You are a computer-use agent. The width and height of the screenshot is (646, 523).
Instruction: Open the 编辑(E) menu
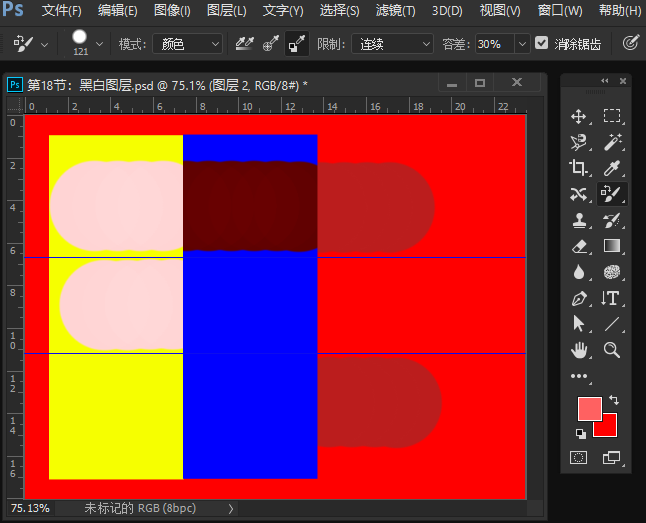coord(117,10)
